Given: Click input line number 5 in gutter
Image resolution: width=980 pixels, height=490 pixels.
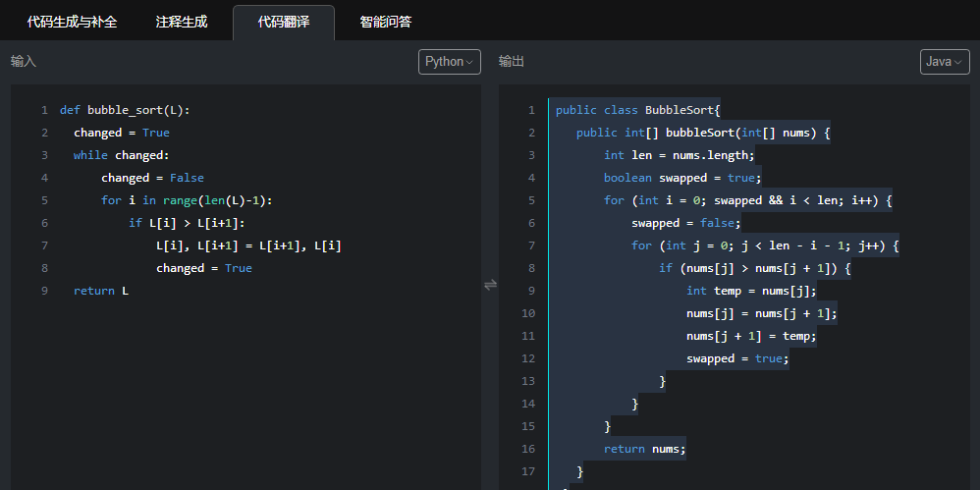Looking at the screenshot, I should pyautogui.click(x=44, y=200).
